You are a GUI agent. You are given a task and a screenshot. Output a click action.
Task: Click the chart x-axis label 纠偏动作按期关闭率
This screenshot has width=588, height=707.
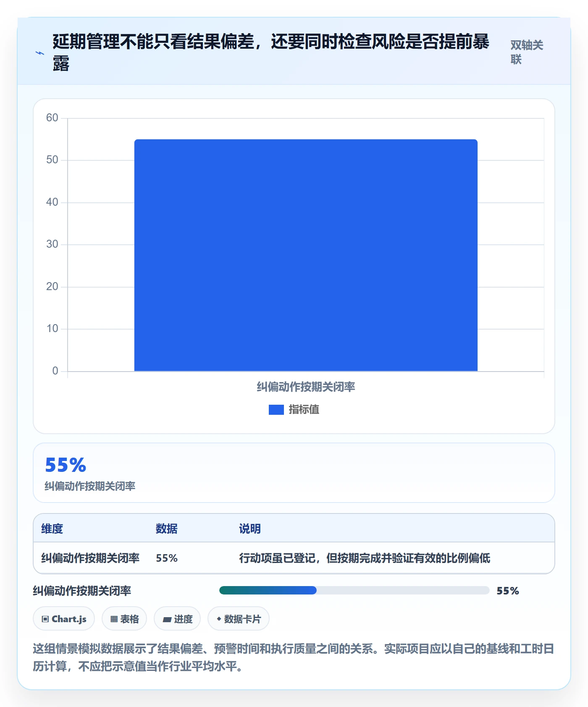click(306, 387)
